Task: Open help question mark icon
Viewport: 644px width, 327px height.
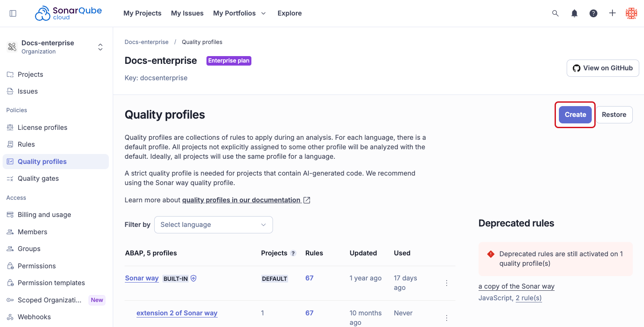Action: (x=593, y=13)
